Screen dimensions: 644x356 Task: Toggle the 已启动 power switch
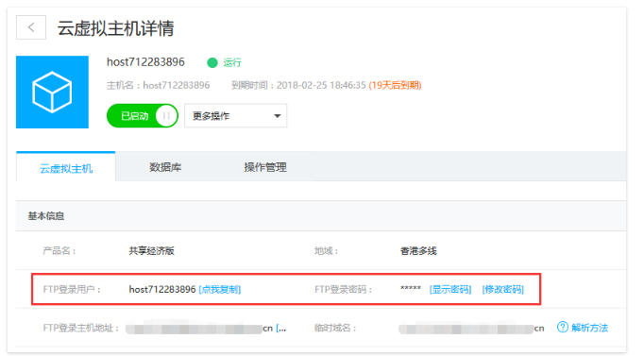point(142,116)
